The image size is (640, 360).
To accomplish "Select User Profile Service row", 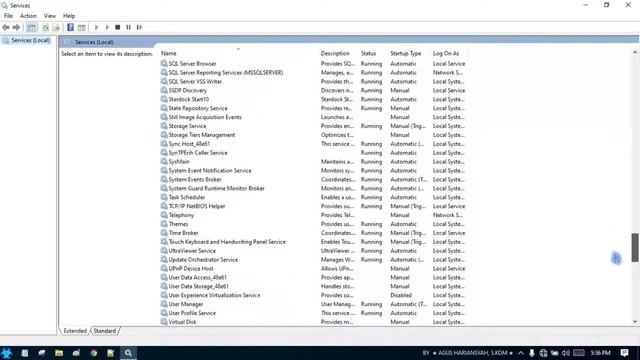I will point(313,313).
